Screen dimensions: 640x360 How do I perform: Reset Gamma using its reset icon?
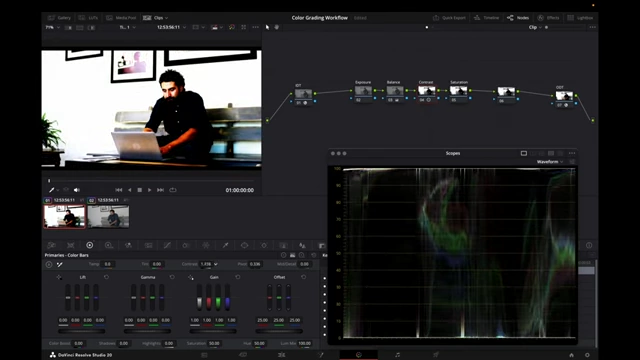click(x=172, y=277)
